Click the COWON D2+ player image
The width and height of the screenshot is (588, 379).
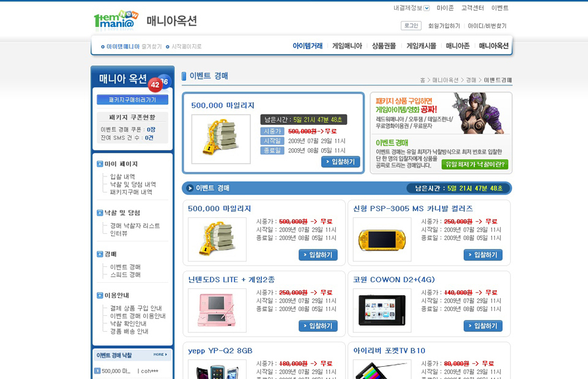(x=382, y=310)
